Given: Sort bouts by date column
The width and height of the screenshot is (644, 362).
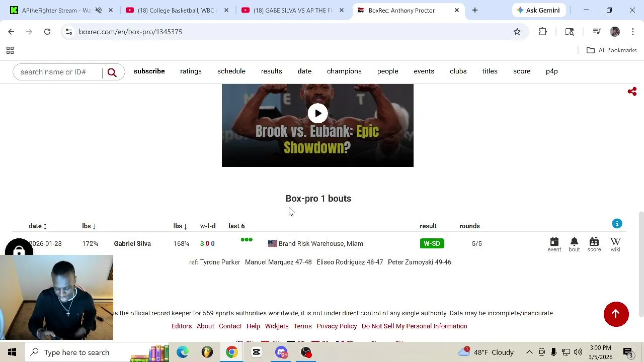Looking at the screenshot, I should [x=38, y=226].
